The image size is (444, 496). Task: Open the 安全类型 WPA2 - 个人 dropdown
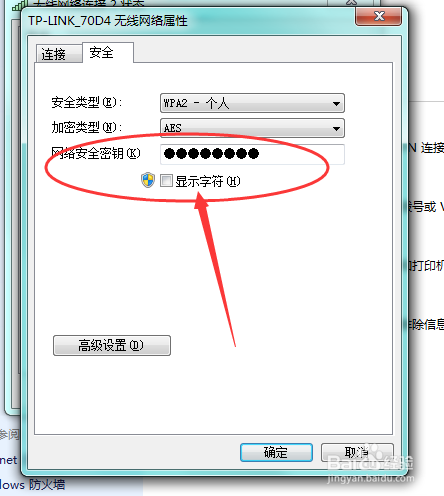252,103
